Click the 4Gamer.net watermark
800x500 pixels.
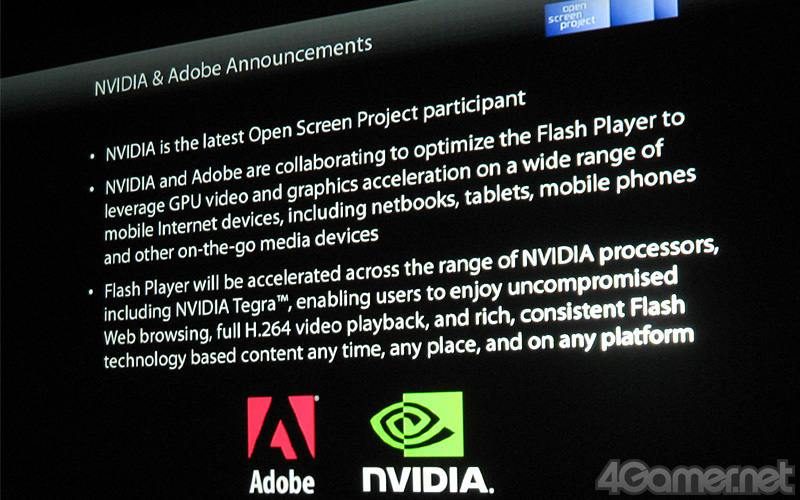click(x=697, y=478)
